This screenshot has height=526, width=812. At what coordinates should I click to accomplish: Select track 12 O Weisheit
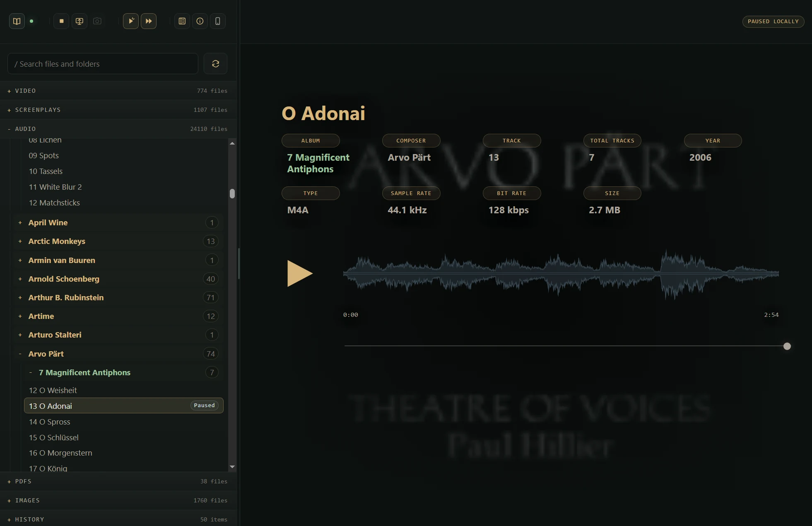click(123, 390)
